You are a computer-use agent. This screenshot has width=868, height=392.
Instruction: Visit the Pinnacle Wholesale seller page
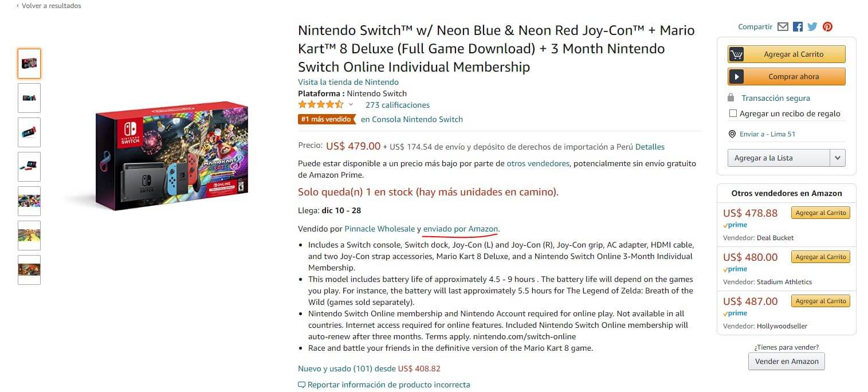pyautogui.click(x=380, y=229)
